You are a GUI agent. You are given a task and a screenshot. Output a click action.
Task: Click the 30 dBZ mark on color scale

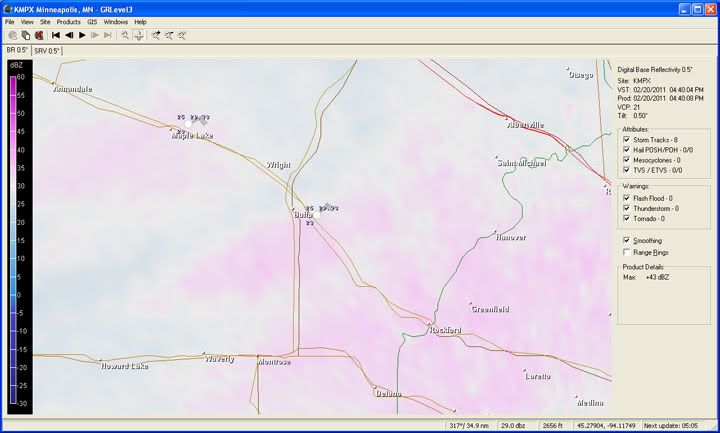pyautogui.click(x=21, y=186)
